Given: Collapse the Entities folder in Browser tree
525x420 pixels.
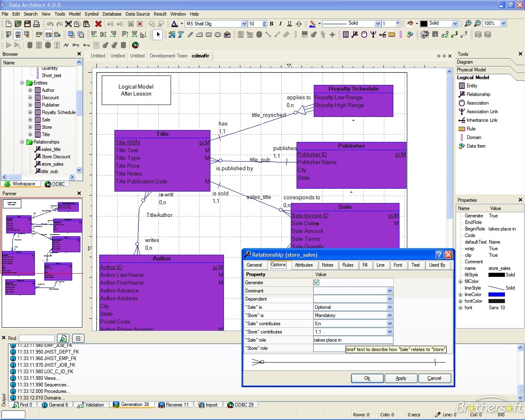Looking at the screenshot, I should [x=22, y=83].
